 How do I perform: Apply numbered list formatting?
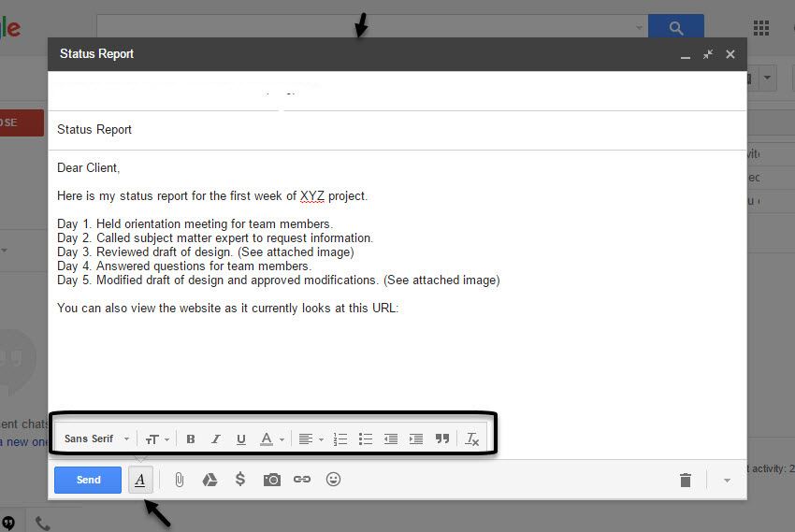click(340, 439)
